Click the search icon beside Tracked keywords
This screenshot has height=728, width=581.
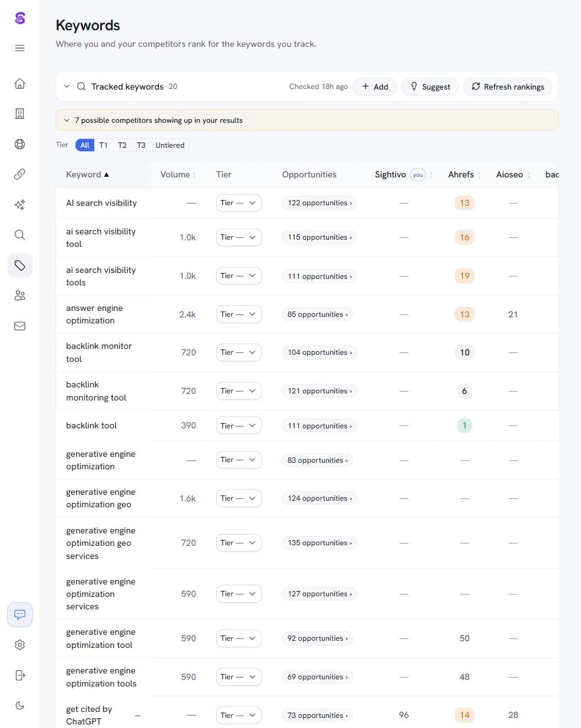pos(81,87)
